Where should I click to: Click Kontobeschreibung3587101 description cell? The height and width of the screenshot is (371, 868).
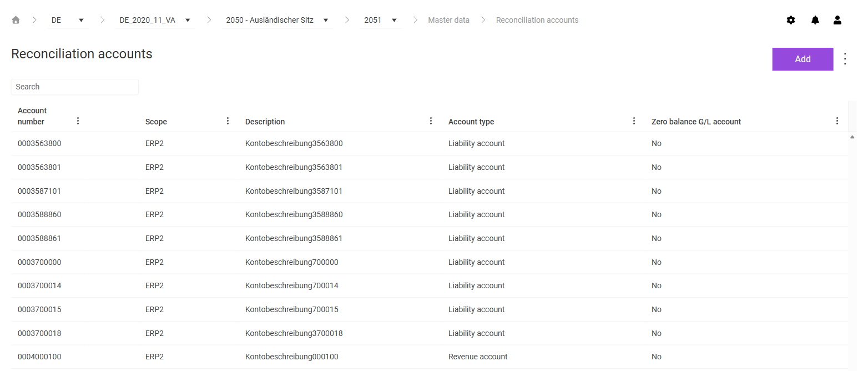point(294,191)
